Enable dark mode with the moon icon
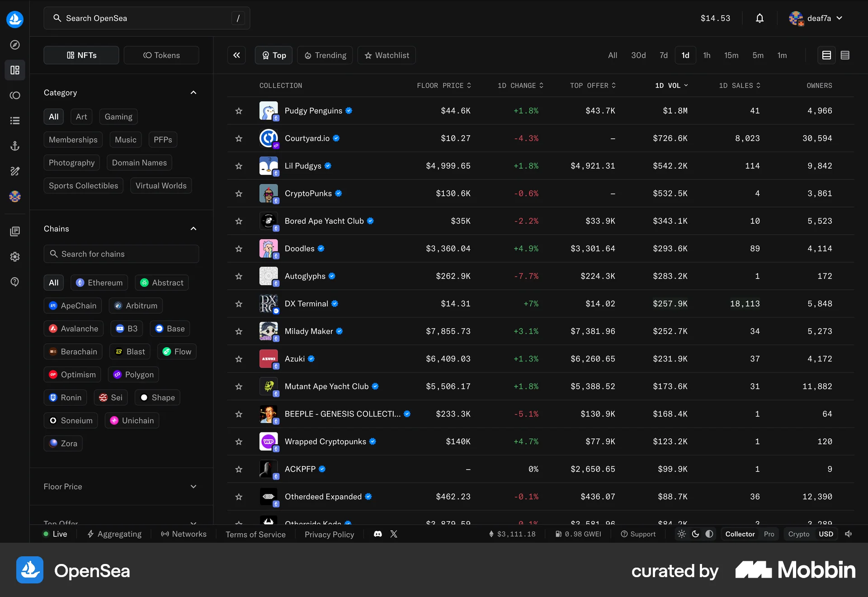Viewport: 868px width, 597px height. point(695,534)
